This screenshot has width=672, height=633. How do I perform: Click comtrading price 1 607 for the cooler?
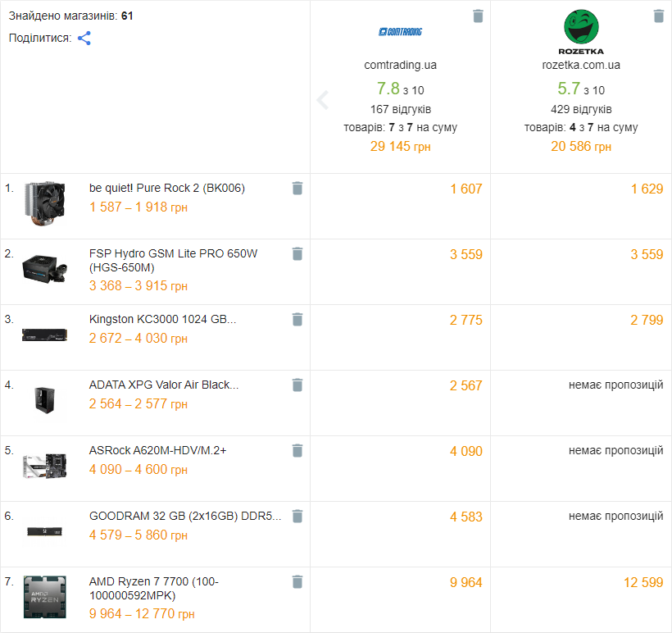tap(465, 189)
